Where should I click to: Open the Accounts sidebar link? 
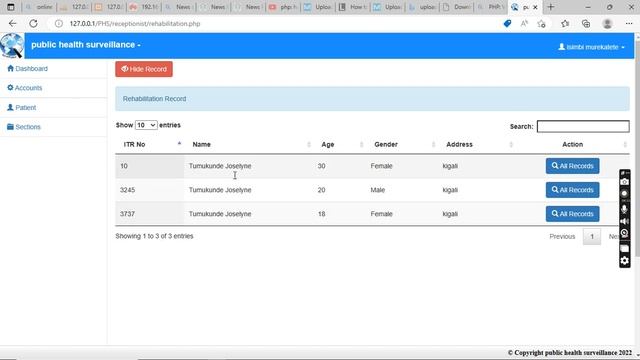tap(24, 88)
